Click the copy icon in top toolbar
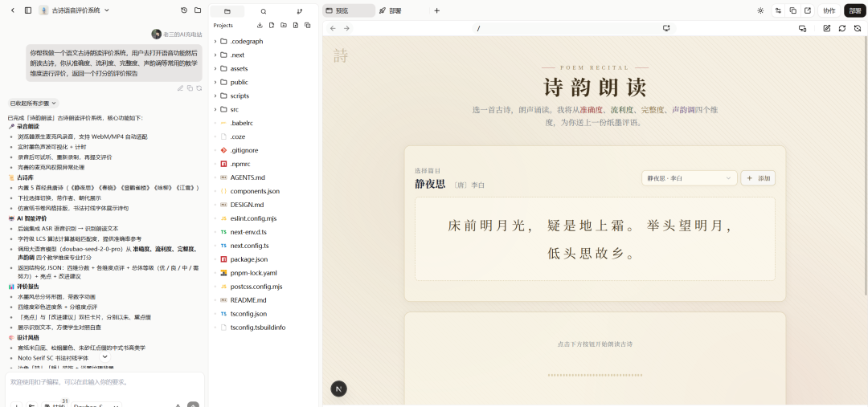The height and width of the screenshot is (407, 868). pyautogui.click(x=792, y=10)
